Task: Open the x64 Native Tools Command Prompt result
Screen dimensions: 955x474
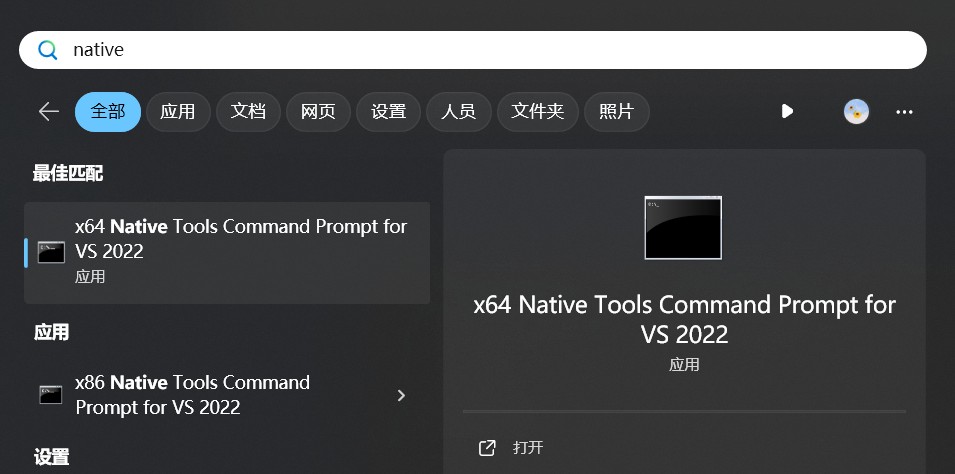Action: pos(227,253)
